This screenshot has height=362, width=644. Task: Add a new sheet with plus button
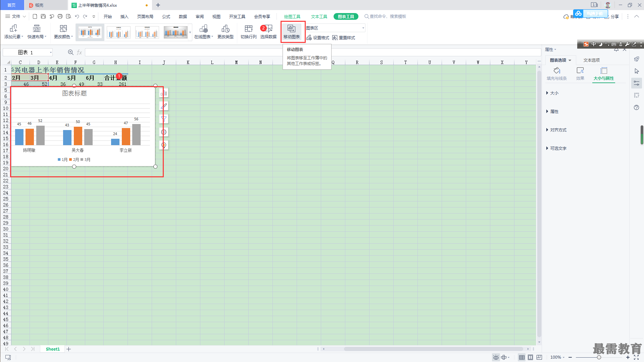[69, 349]
